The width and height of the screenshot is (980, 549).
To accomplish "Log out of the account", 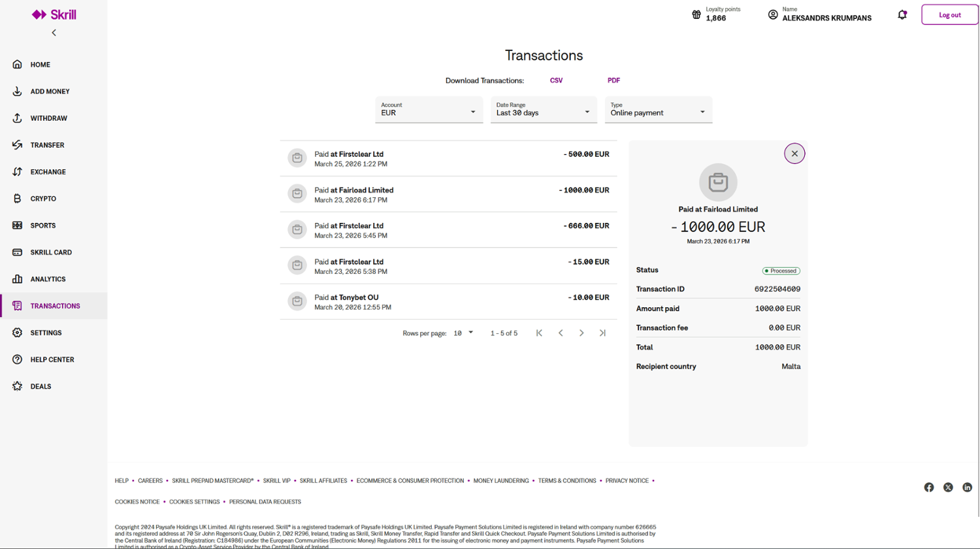I will [x=950, y=14].
